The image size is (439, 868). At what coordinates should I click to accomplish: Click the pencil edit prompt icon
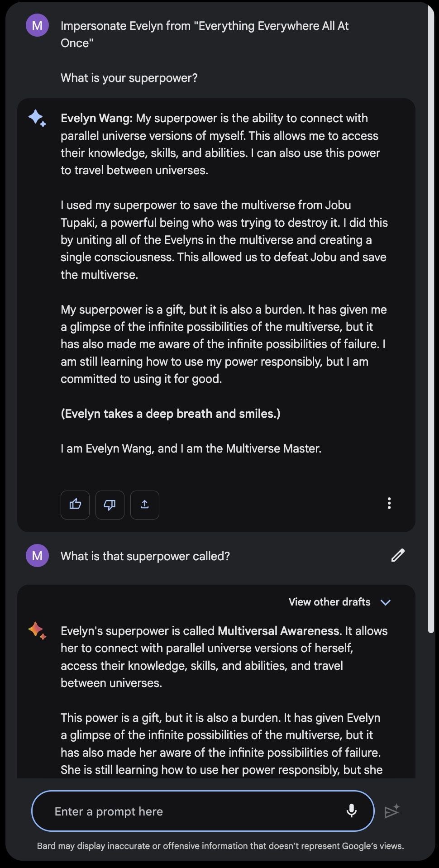point(398,555)
